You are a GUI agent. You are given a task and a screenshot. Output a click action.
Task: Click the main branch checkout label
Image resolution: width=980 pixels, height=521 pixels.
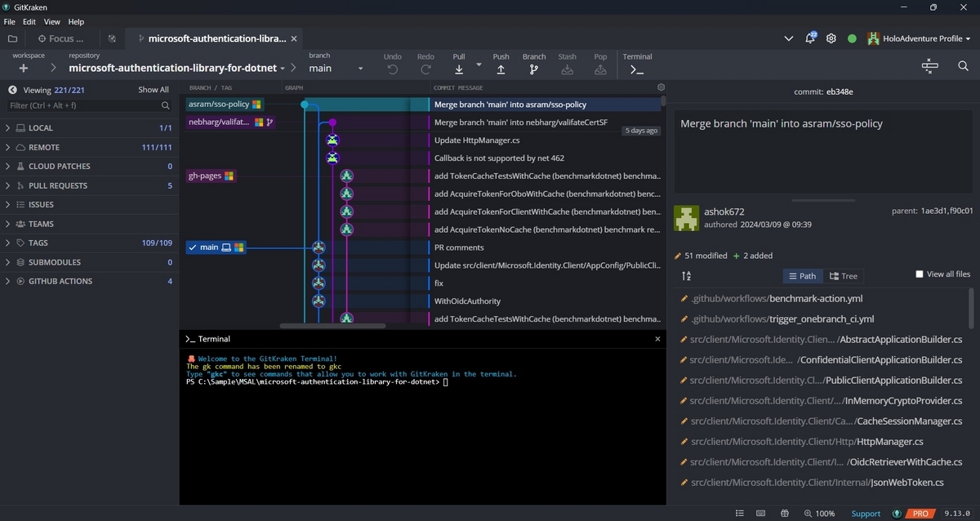click(x=216, y=247)
